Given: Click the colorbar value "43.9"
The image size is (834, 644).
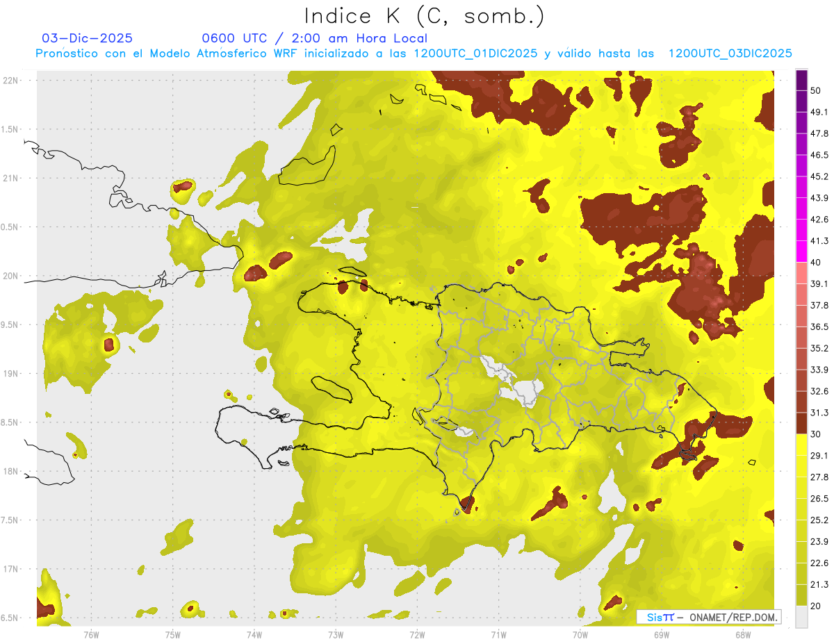Looking at the screenshot, I should click(819, 198).
